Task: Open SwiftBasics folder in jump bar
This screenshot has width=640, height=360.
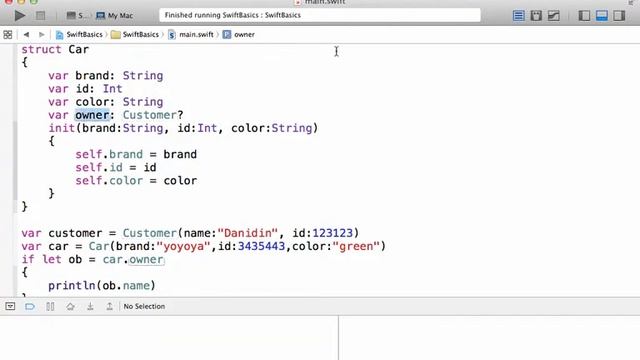Action: click(x=135, y=35)
